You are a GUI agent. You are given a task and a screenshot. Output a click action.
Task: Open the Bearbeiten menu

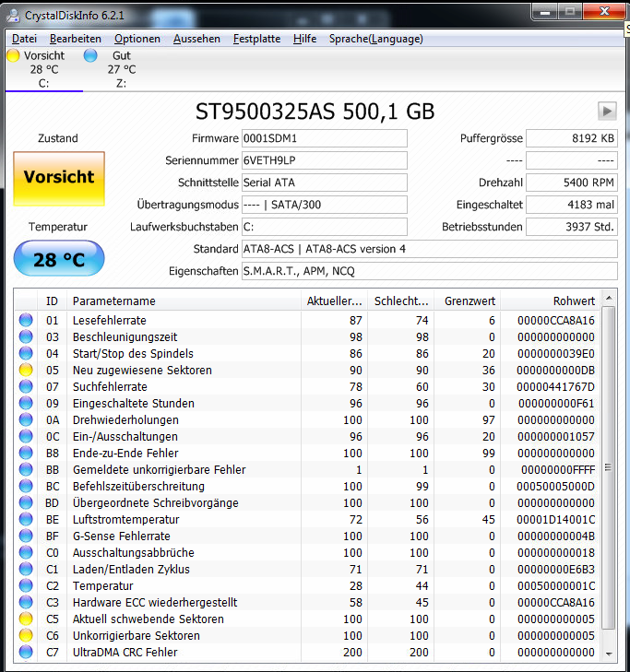pyautogui.click(x=76, y=39)
